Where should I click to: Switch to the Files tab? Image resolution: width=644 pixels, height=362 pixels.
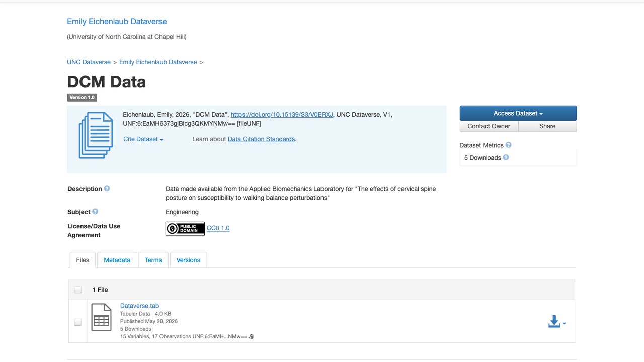click(x=83, y=260)
